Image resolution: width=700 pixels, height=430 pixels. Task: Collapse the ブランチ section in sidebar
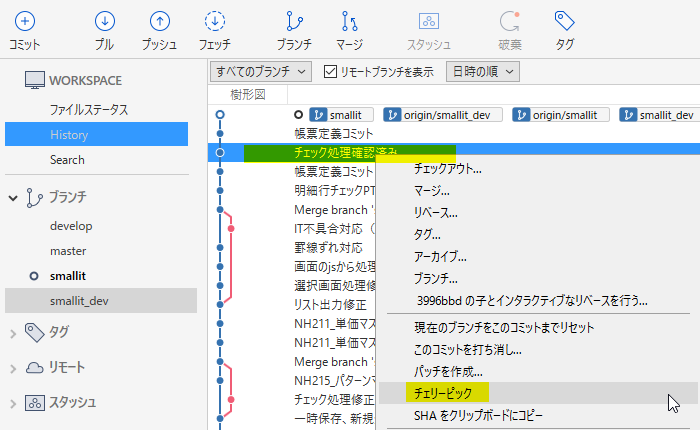click(x=14, y=197)
